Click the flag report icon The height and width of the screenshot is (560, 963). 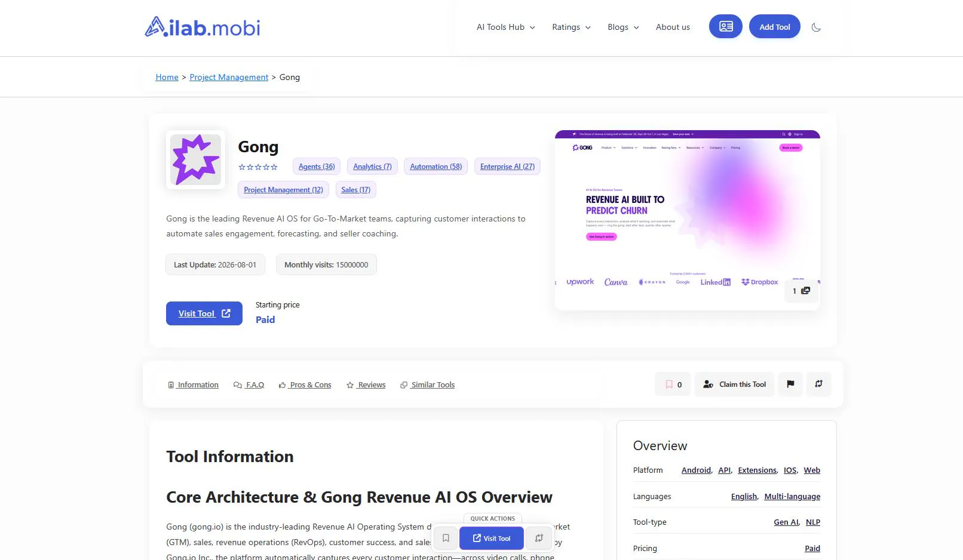coord(790,384)
